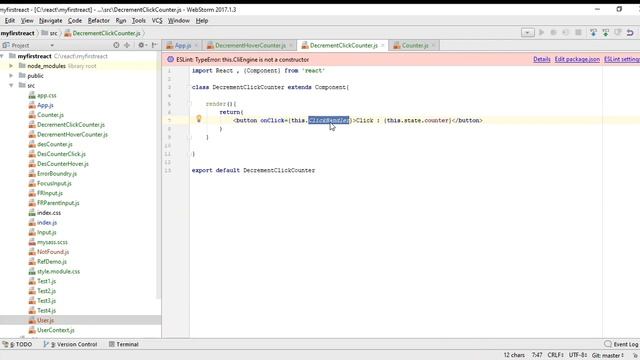Open the View menu

(27, 20)
